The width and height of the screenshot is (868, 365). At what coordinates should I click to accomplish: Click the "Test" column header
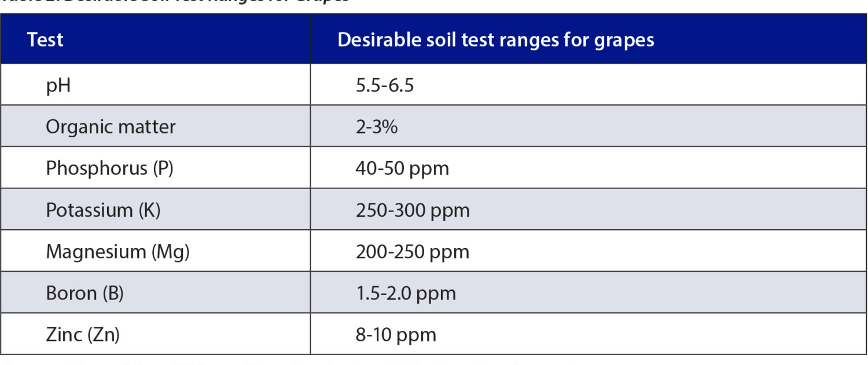click(x=45, y=40)
